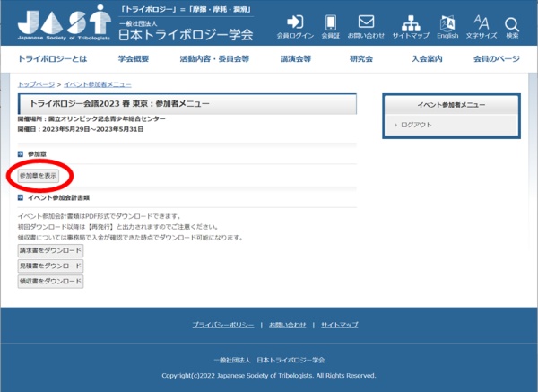Image resolution: width=538 pixels, height=392 pixels.
Task: Open the 講演会等 navigation item
Action: [295, 58]
